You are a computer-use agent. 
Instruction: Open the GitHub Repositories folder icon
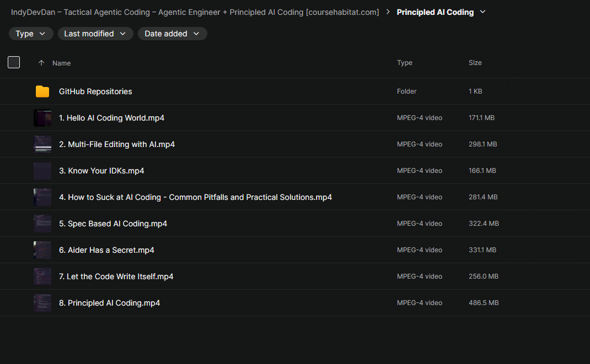tap(42, 91)
